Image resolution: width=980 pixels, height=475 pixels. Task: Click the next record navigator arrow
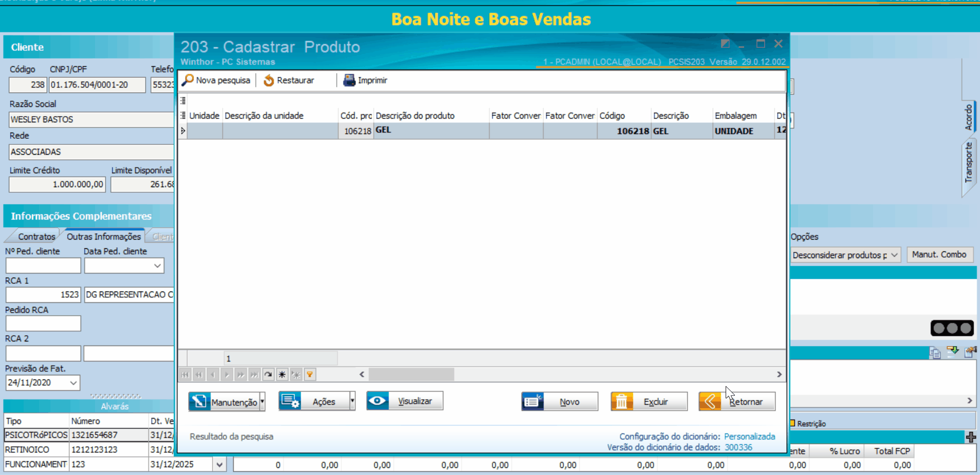coord(227,375)
